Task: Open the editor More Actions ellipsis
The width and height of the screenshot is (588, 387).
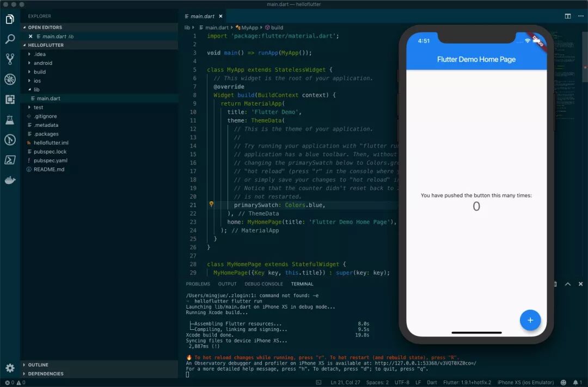Action: pyautogui.click(x=580, y=16)
